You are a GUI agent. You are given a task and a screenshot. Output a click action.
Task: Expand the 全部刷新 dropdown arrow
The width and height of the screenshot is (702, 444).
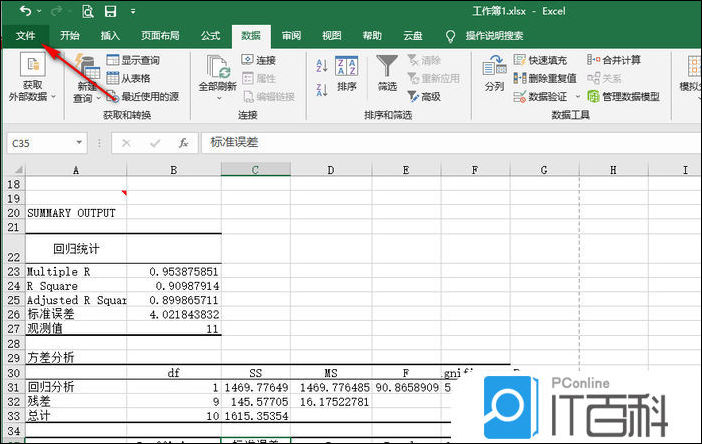219,98
